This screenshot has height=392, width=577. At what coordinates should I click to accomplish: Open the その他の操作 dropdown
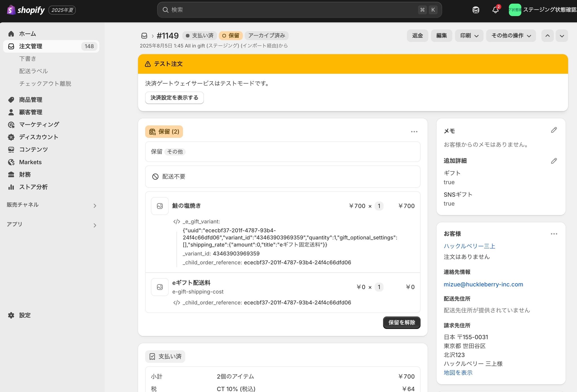(x=511, y=36)
